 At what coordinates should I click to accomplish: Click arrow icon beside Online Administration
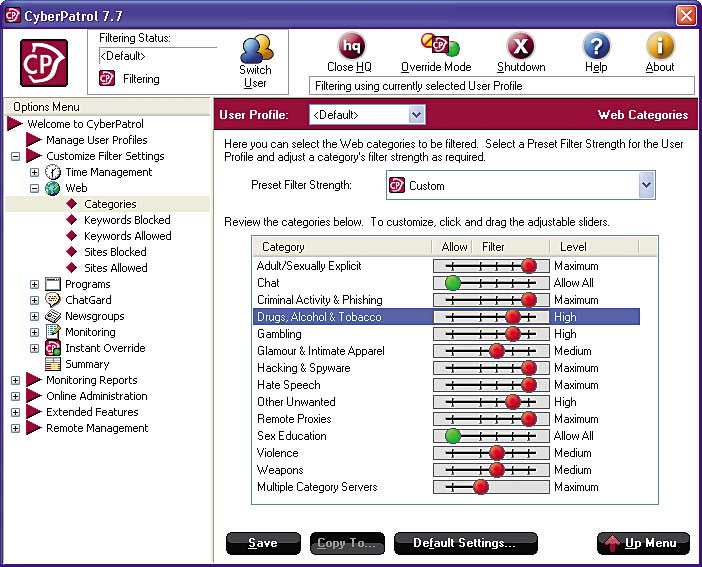pos(34,396)
